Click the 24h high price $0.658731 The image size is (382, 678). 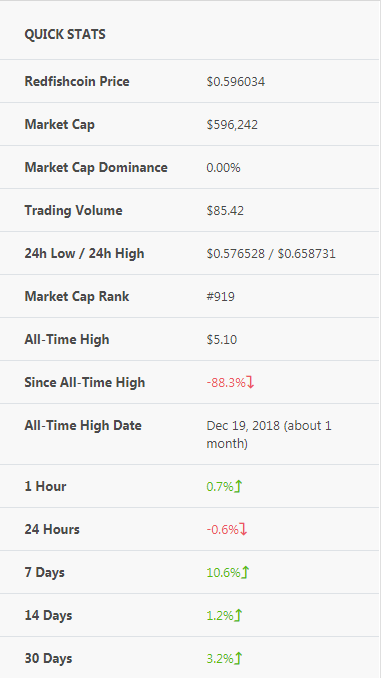pos(306,254)
